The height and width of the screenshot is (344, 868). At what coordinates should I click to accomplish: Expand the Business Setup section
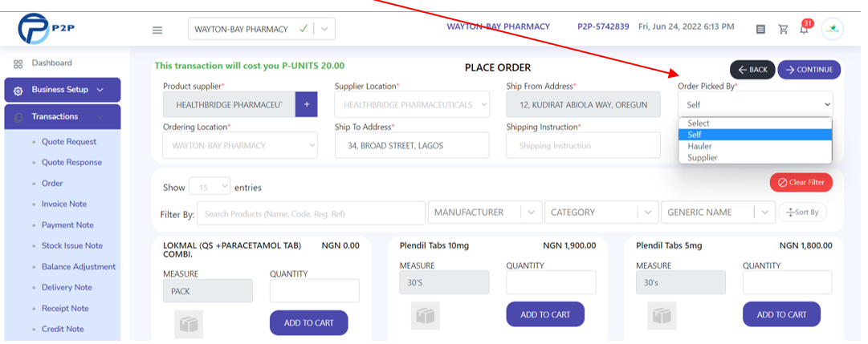point(63,90)
